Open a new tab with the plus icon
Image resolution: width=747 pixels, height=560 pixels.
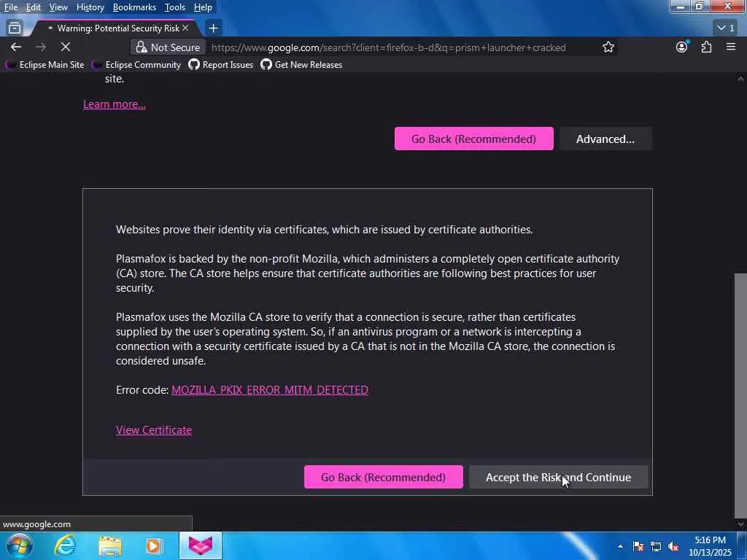point(214,28)
